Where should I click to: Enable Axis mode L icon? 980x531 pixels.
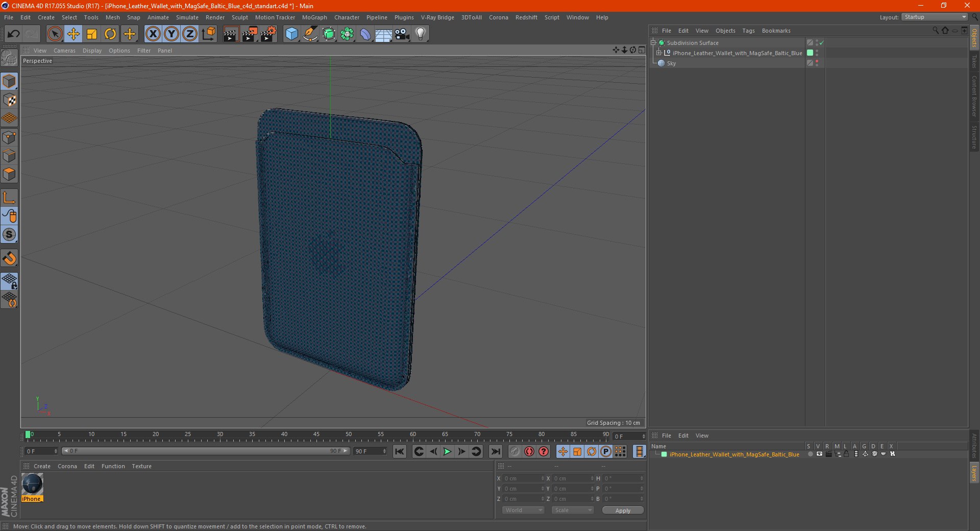click(x=10, y=198)
